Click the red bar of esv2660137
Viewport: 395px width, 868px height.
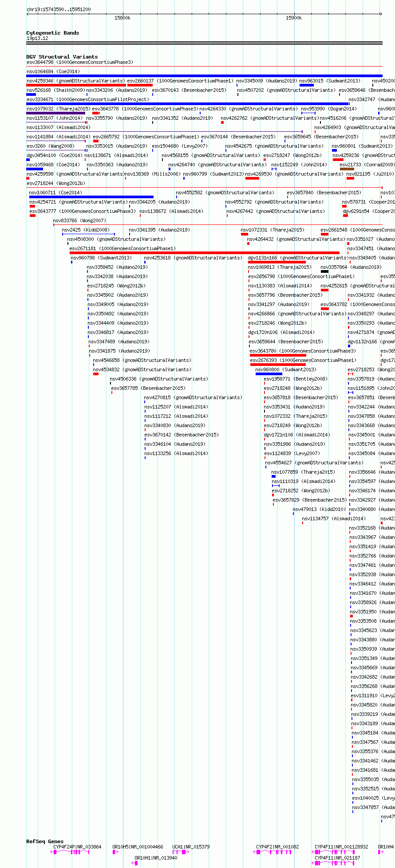140,85
